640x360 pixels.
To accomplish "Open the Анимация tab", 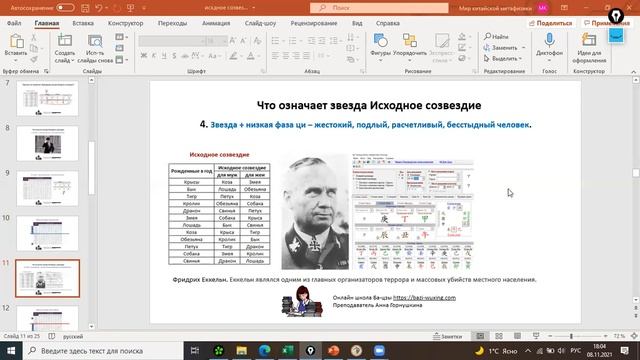I will pos(216,23).
